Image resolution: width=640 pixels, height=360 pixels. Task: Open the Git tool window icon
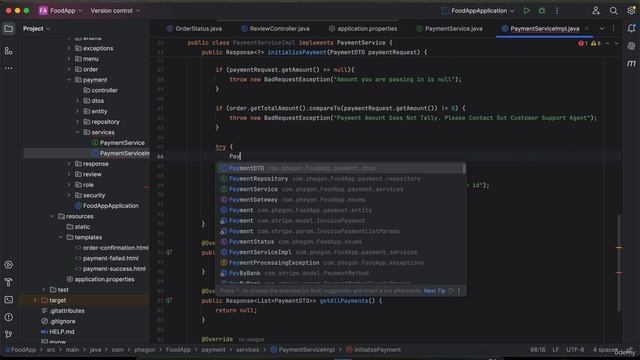[9, 334]
